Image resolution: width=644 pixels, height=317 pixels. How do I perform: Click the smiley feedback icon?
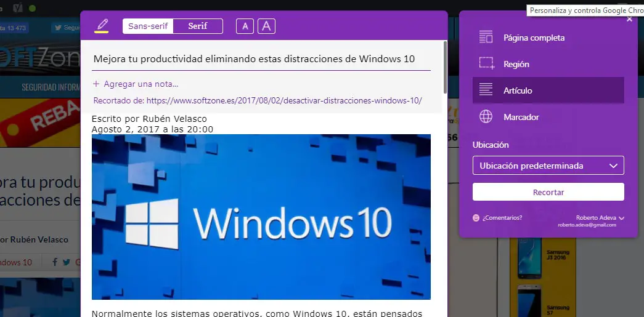point(476,218)
